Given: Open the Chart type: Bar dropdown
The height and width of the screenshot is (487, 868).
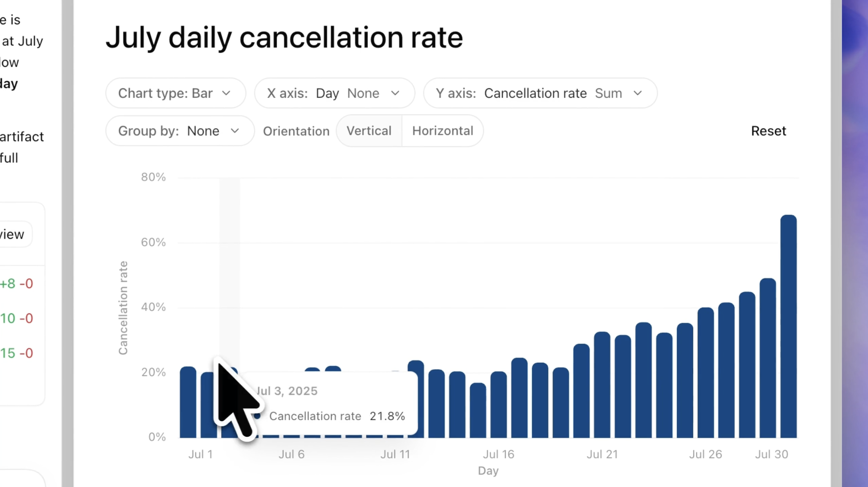Looking at the screenshot, I should tap(175, 93).
